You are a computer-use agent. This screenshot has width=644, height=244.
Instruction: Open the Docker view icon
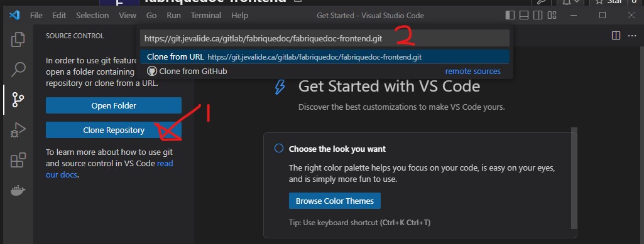(18, 190)
